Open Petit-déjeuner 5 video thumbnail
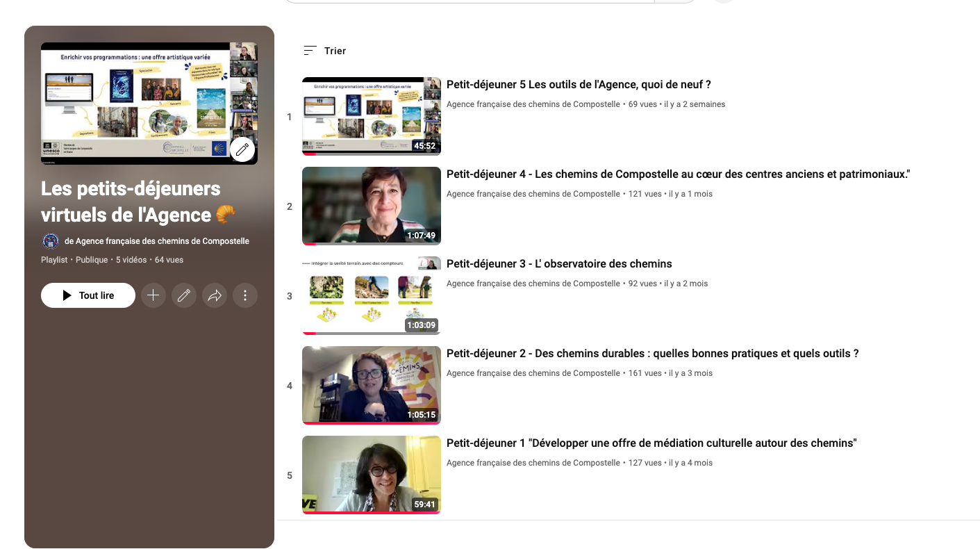The width and height of the screenshot is (980, 549). pyautogui.click(x=372, y=116)
